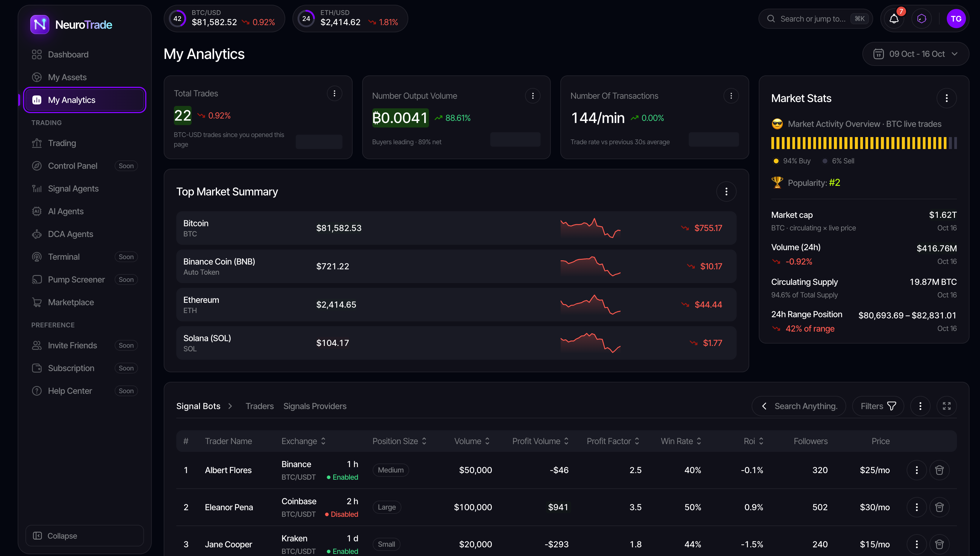Collapse the sidebar
The height and width of the screenshot is (556, 980).
84,536
